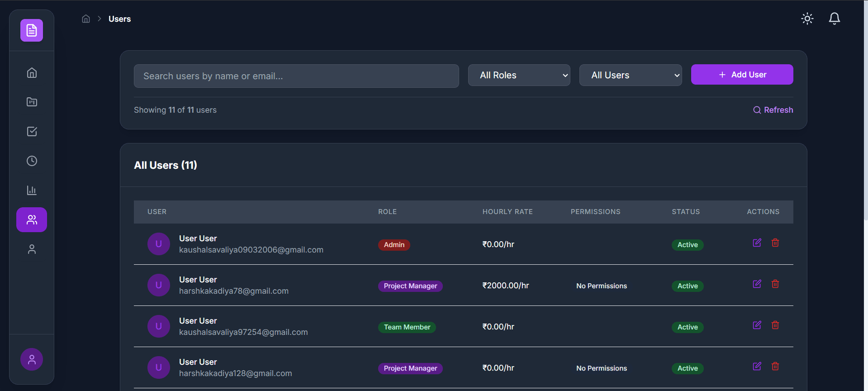Open the Projects folder-chart sidebar icon
868x391 pixels.
[x=32, y=102]
